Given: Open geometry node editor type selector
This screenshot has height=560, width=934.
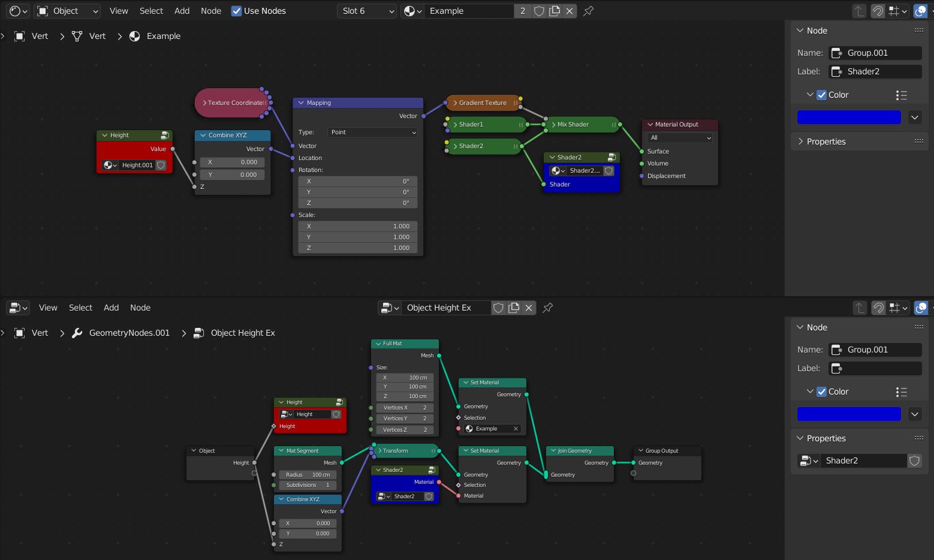Looking at the screenshot, I should coord(17,308).
